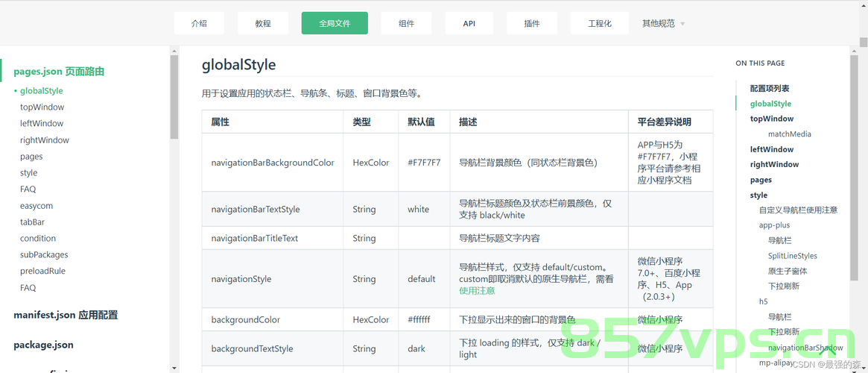This screenshot has width=868, height=373.
Task: Click the navigationBarTitleText property cell
Action: pos(273,238)
